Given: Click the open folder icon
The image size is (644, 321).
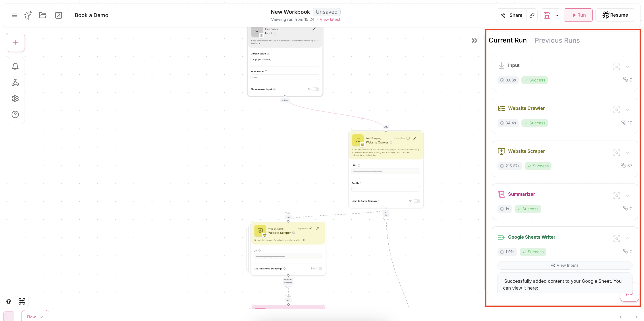Looking at the screenshot, I should 43,15.
